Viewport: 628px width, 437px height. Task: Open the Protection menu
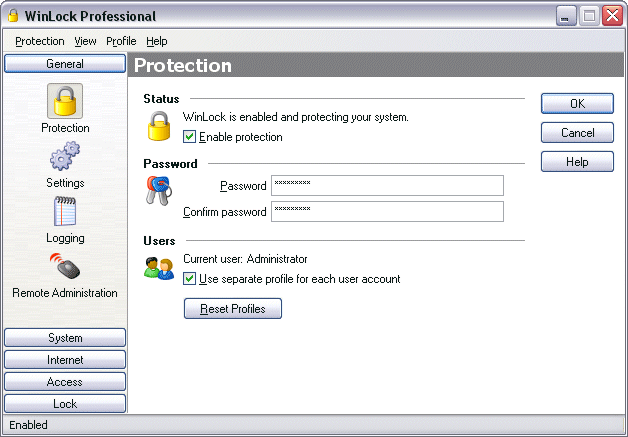point(40,41)
